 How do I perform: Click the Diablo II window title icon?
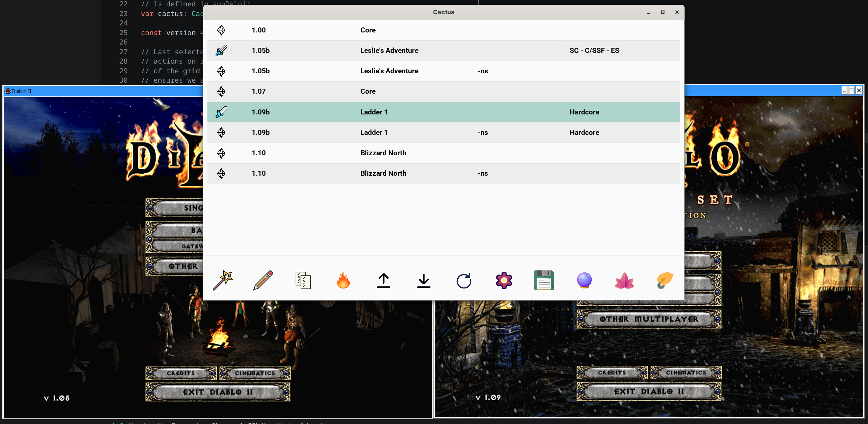tap(7, 91)
